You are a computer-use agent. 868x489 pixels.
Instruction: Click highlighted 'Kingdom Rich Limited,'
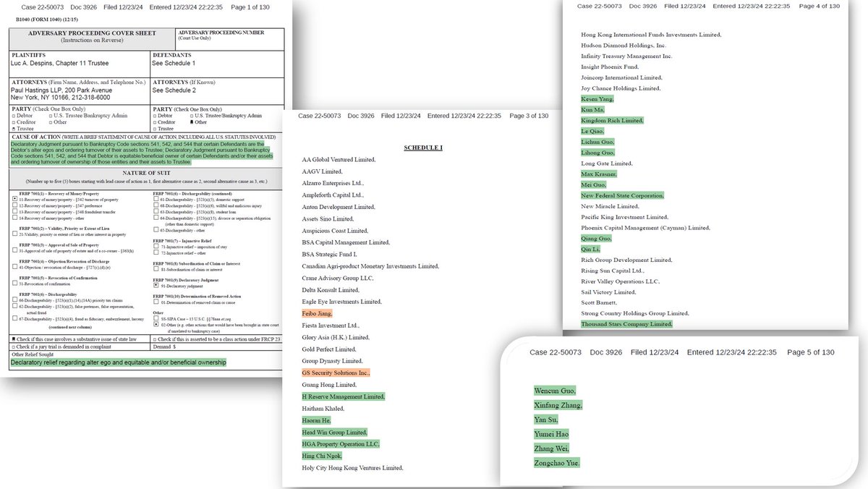point(612,120)
